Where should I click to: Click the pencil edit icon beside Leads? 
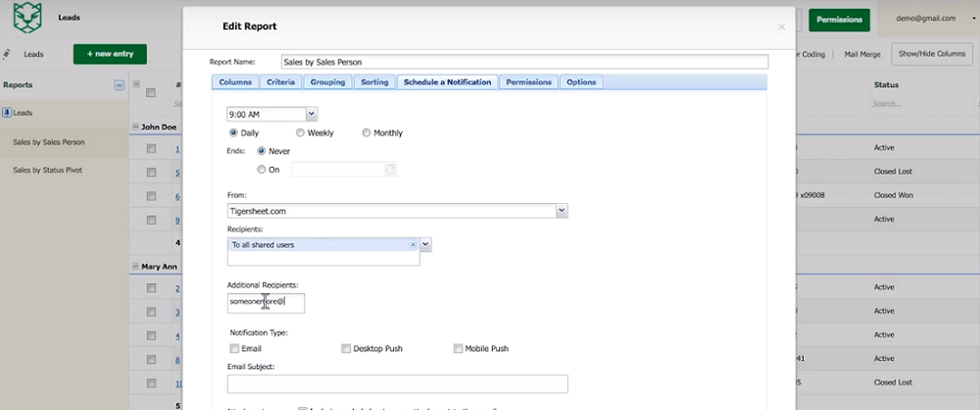pyautogui.click(x=7, y=54)
